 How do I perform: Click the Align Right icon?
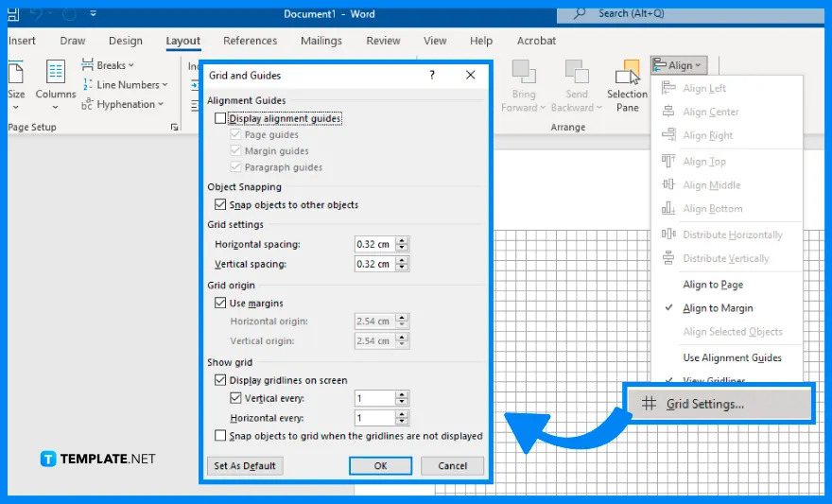[668, 135]
